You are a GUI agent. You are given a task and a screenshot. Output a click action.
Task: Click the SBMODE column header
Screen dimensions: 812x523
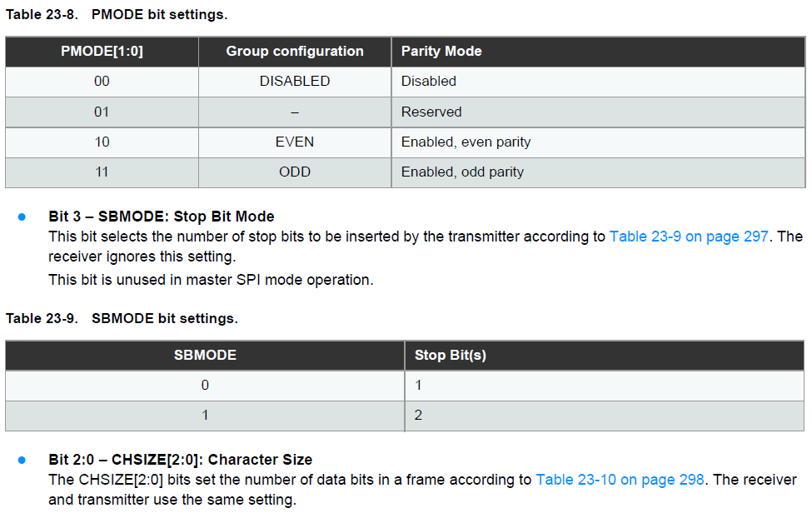(205, 356)
